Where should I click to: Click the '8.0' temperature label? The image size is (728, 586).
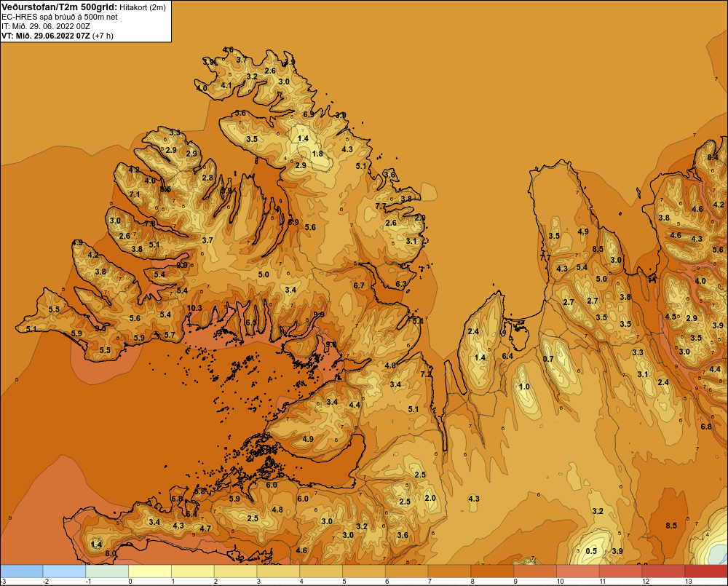click(111, 553)
